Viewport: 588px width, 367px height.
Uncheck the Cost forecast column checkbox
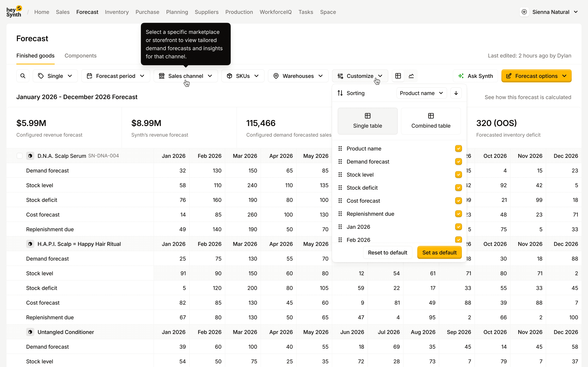tap(458, 200)
